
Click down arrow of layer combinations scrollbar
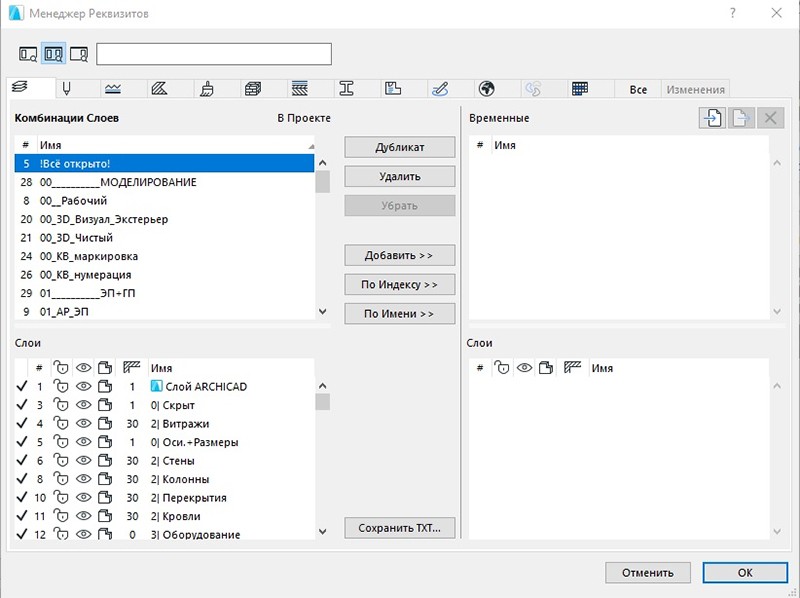pos(322,312)
